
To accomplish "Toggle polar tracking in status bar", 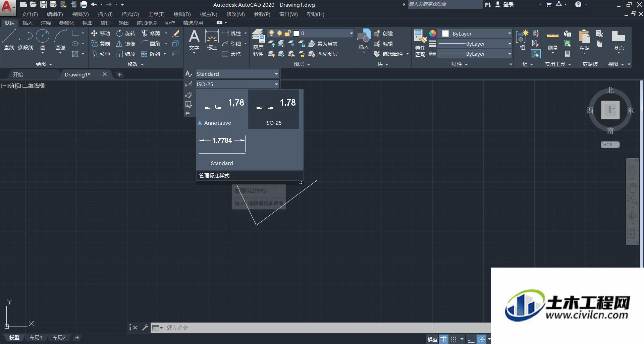I will point(481,339).
